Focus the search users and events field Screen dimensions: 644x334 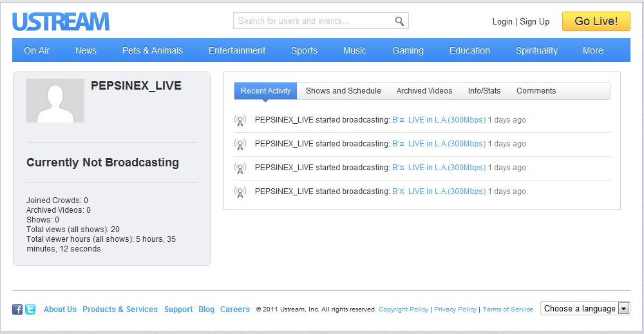[321, 21]
